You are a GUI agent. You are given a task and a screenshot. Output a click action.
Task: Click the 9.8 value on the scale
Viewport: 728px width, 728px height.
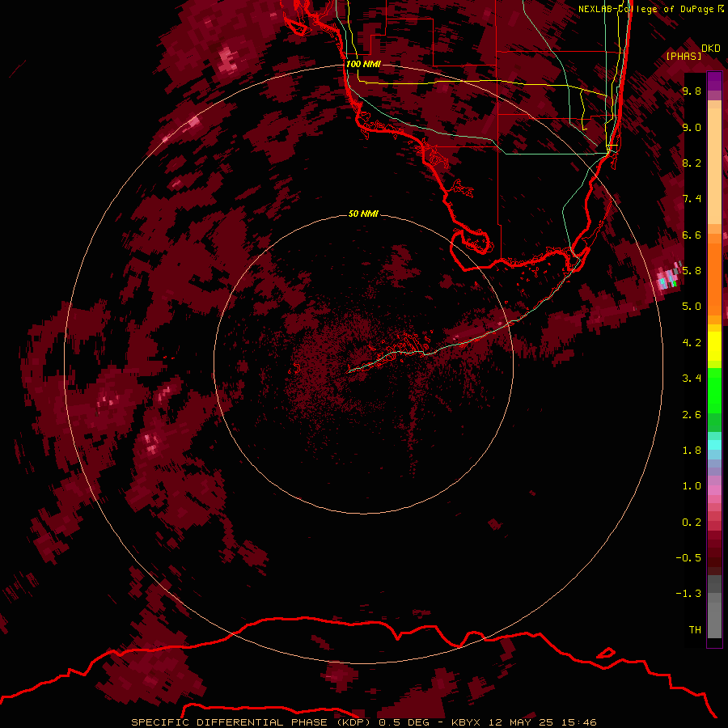point(692,91)
